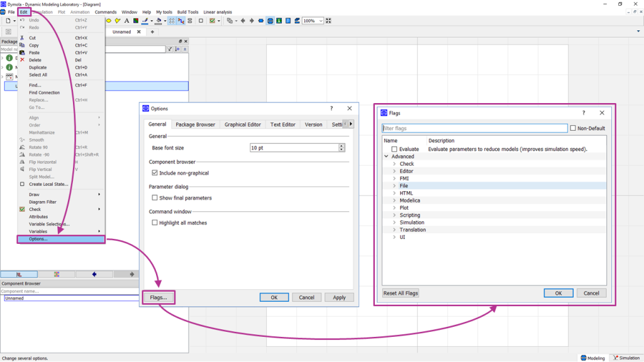Click the Cut scissors icon in Edit menu
This screenshot has width=644, height=362.
tap(22, 38)
